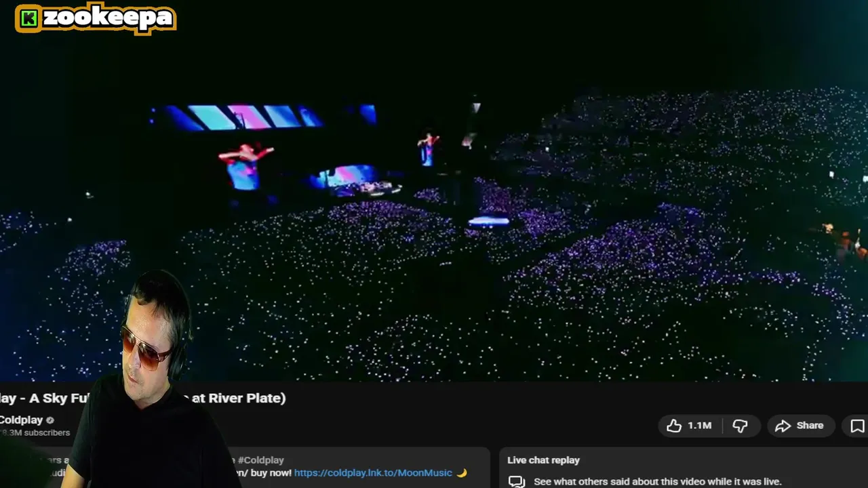This screenshot has height=488, width=868.
Task: Click the zookeepa streamer name overlay
Action: (107, 18)
